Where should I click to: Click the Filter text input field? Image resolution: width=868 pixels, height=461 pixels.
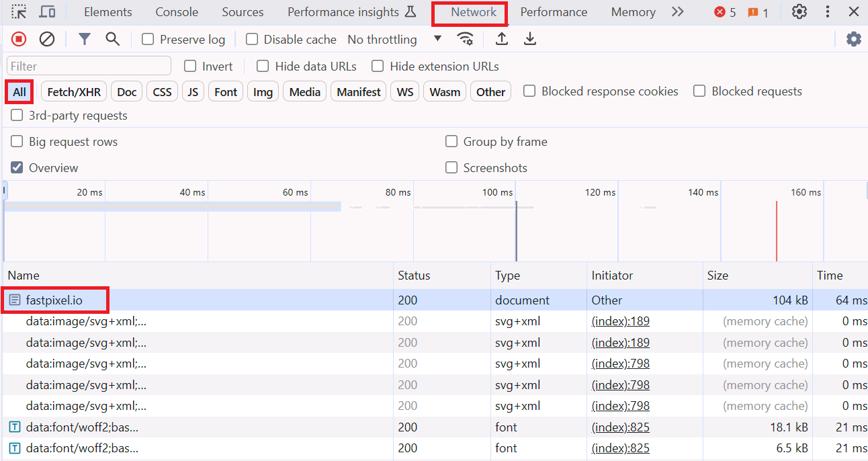(89, 66)
